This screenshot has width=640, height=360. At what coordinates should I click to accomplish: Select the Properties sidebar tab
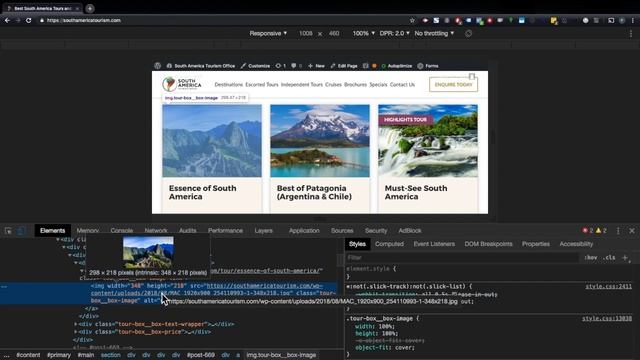coord(536,244)
